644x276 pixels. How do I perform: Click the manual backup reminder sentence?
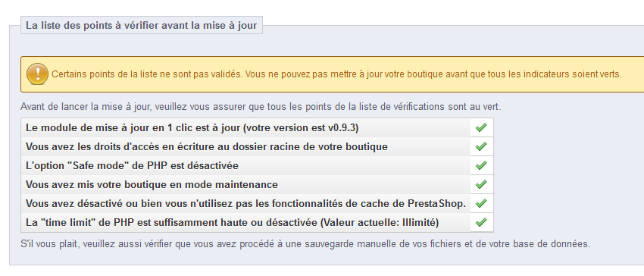pyautogui.click(x=305, y=243)
